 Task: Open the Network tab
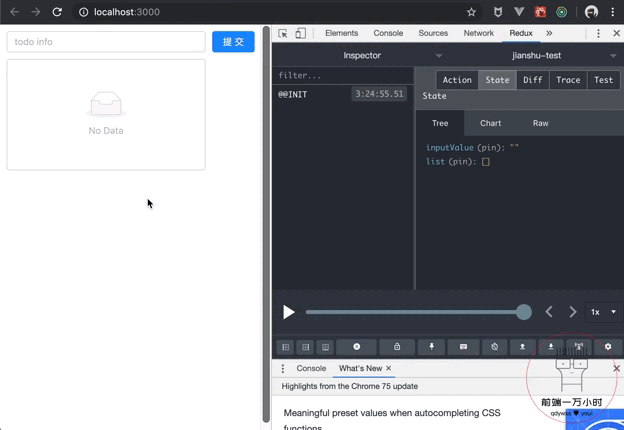pyautogui.click(x=478, y=33)
